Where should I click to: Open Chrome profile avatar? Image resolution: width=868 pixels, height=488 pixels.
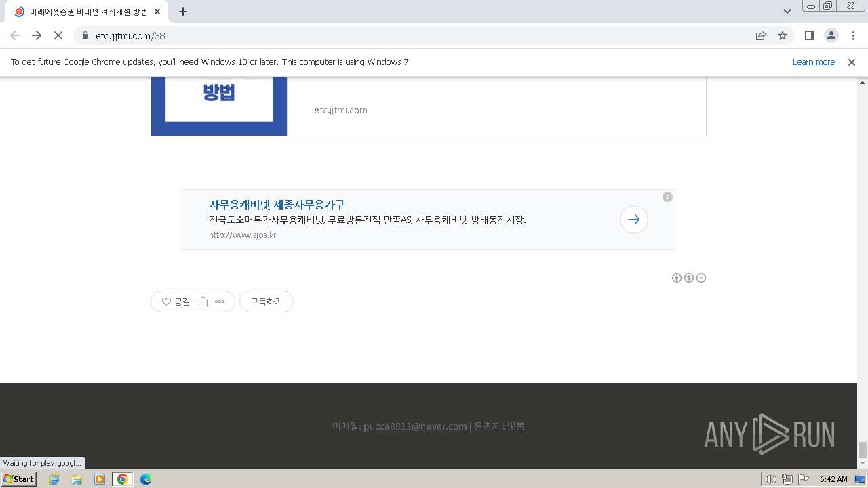(x=831, y=35)
